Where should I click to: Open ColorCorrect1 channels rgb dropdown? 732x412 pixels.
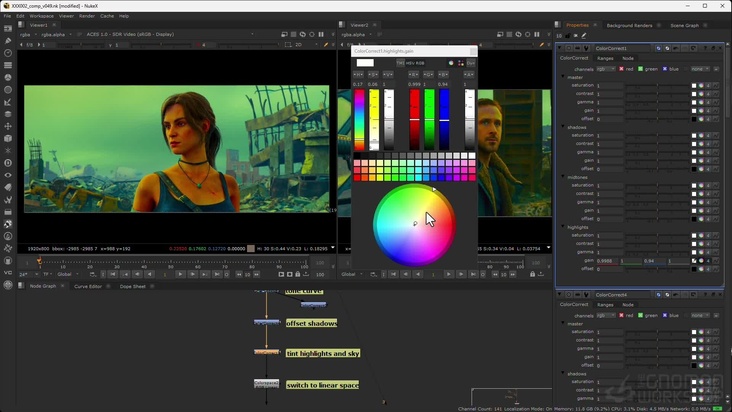(x=605, y=69)
